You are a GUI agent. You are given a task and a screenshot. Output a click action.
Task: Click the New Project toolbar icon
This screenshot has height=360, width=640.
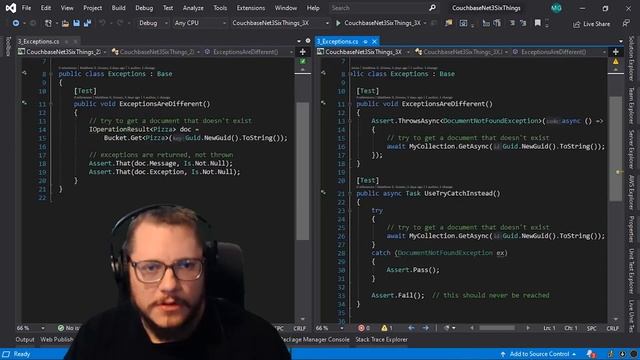click(48, 23)
